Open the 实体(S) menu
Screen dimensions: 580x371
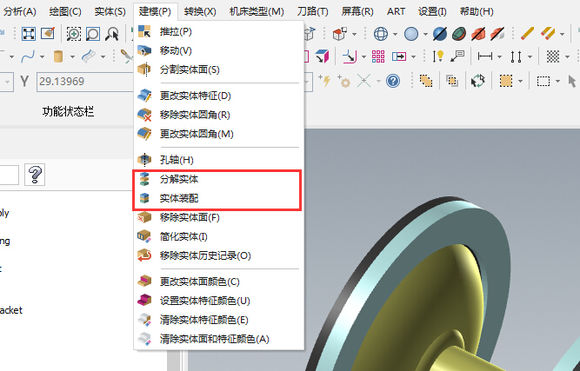[110, 11]
